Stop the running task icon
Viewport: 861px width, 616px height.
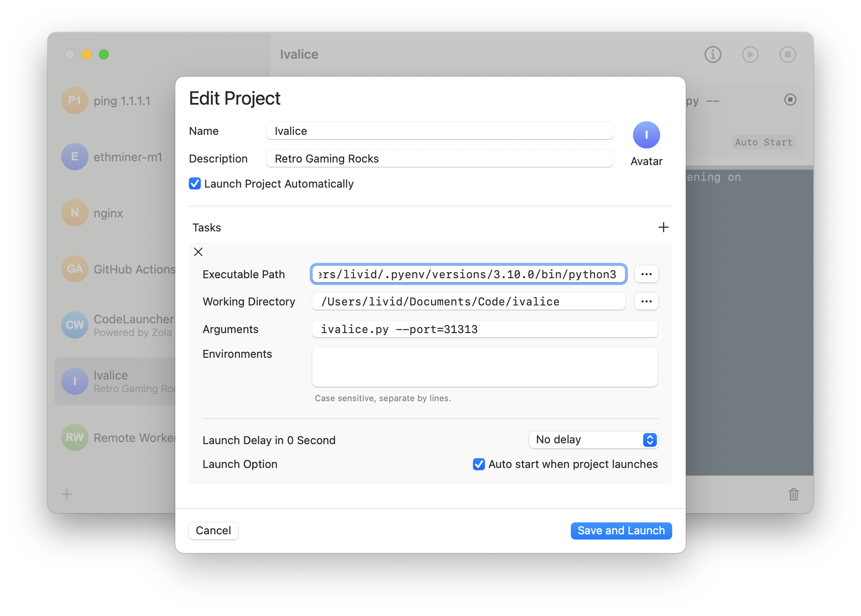(790, 100)
